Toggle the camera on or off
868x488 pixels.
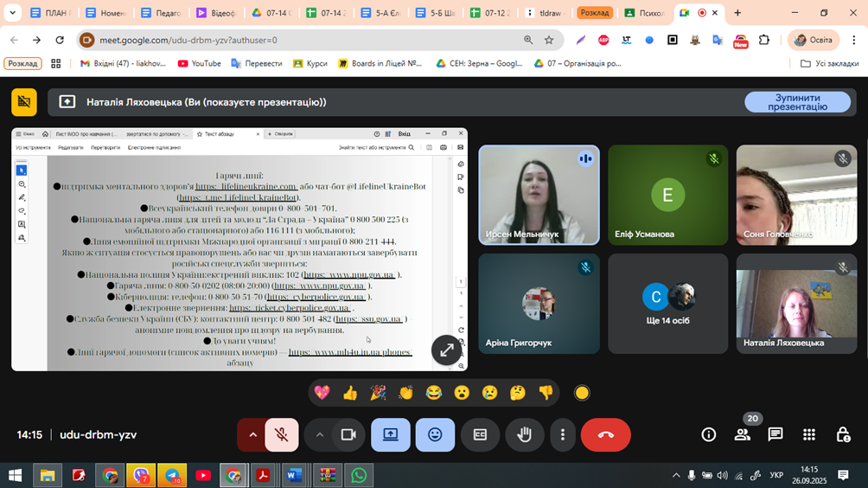click(x=348, y=435)
